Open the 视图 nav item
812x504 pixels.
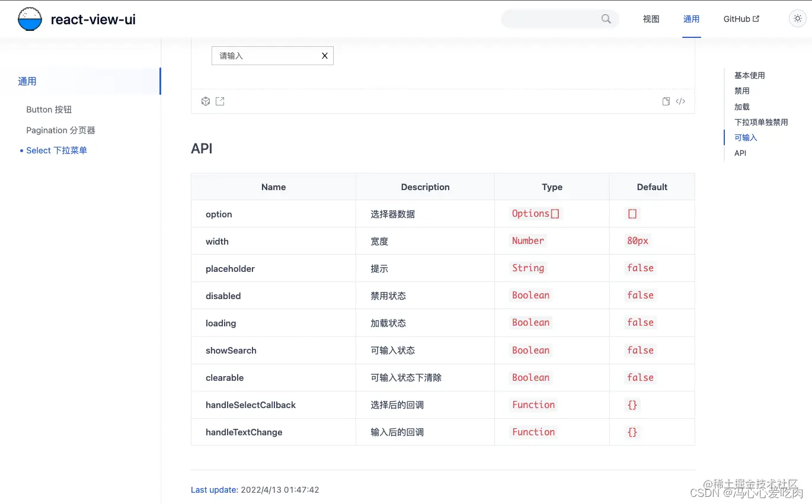point(651,19)
